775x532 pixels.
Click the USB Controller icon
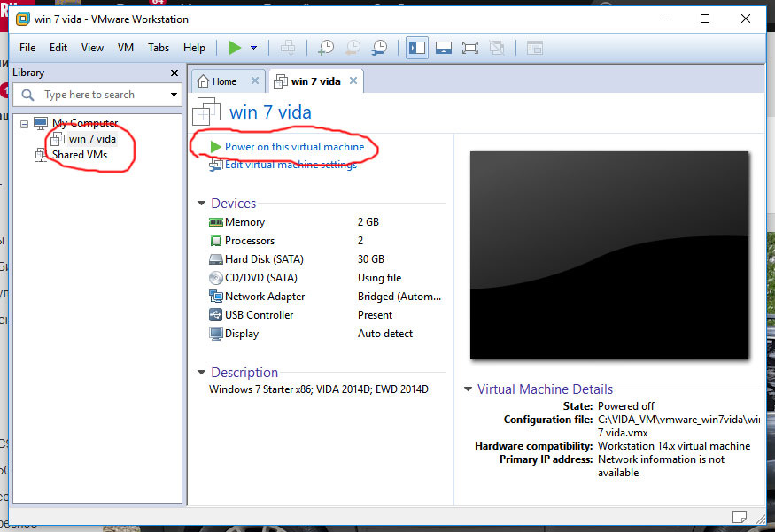pos(215,314)
